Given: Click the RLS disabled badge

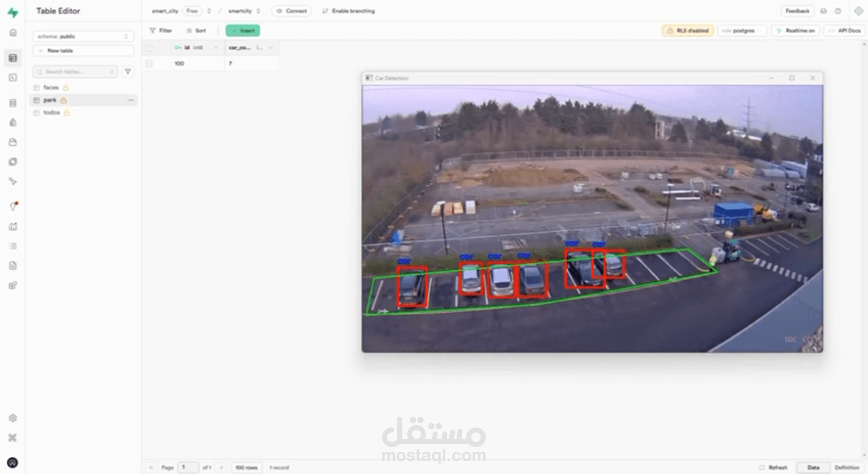Looking at the screenshot, I should tap(688, 31).
